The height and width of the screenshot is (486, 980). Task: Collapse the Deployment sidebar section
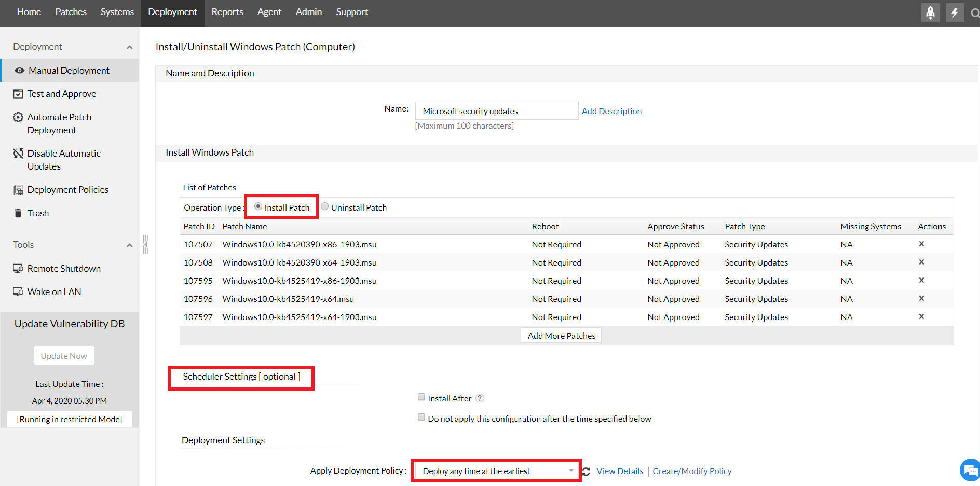coord(129,46)
